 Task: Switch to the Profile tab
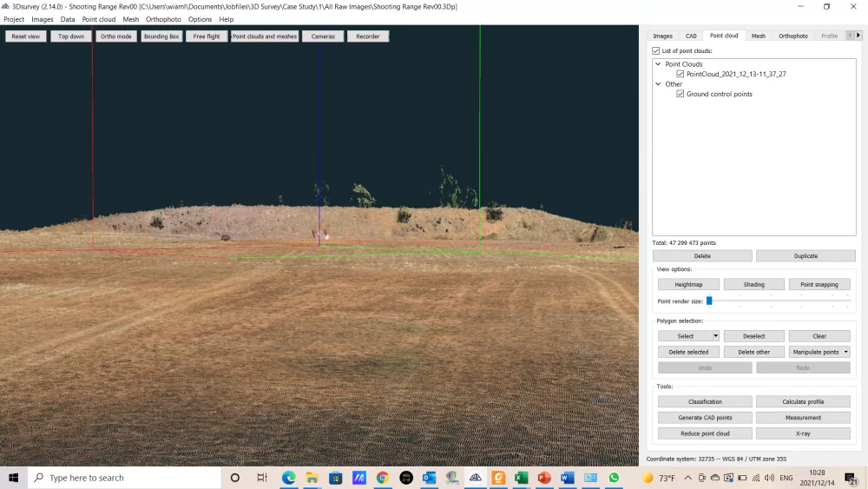point(829,36)
